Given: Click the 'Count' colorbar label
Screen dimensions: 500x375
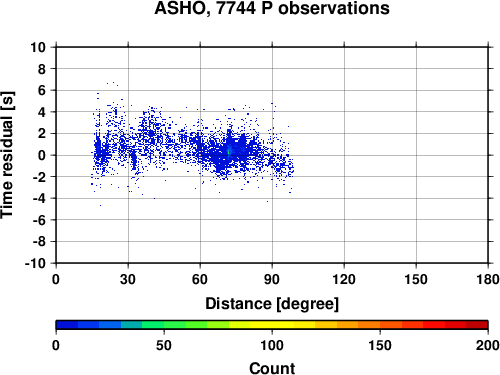Looking at the screenshot, I should coord(272,368).
